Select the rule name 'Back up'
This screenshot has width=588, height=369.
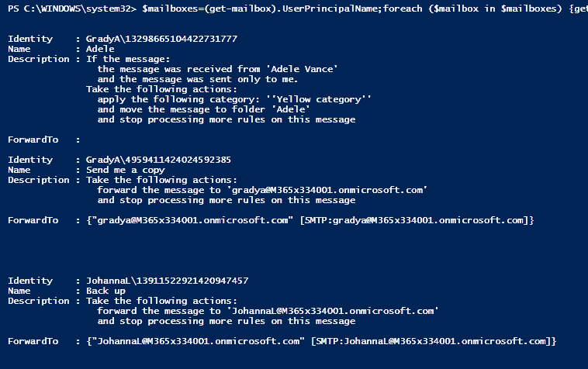105,291
